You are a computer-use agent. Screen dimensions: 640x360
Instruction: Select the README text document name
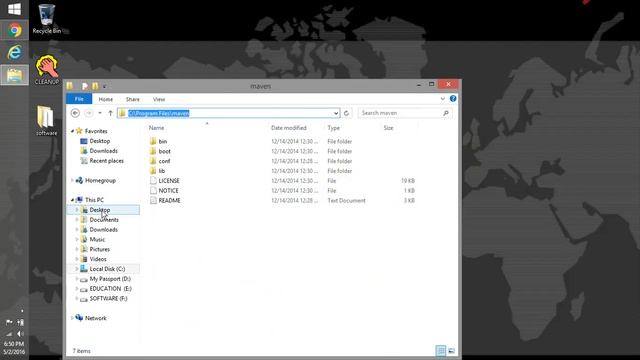click(x=169, y=200)
